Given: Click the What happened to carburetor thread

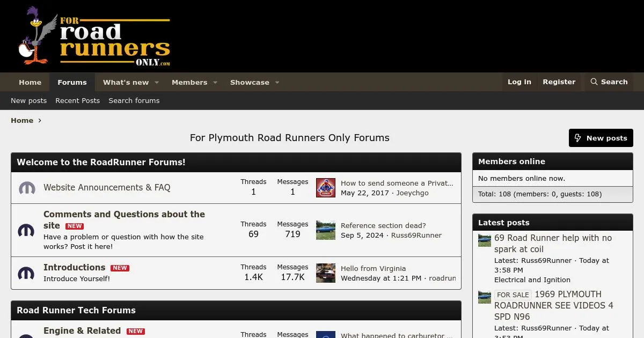Looking at the screenshot, I should 397,336.
